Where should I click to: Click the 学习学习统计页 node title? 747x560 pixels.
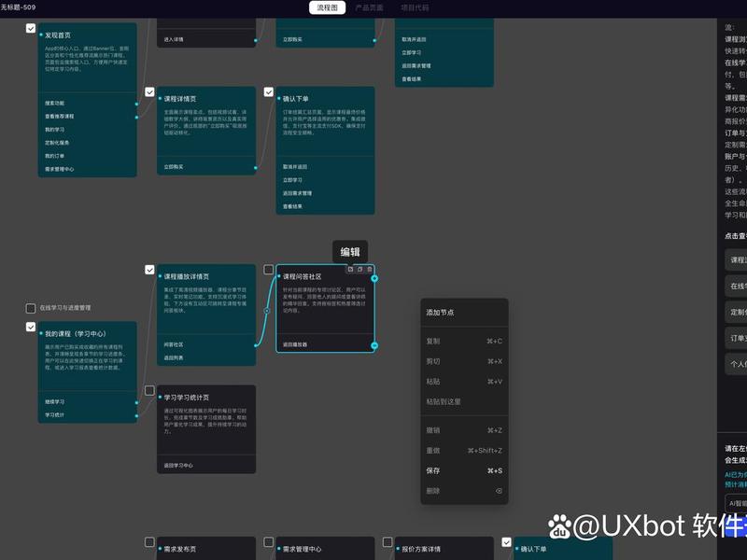(x=187, y=398)
